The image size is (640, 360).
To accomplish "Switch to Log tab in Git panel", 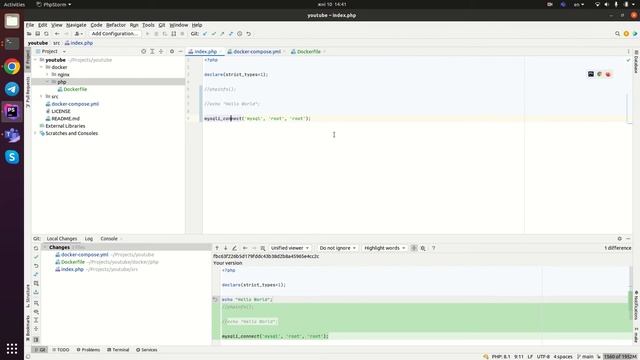I will [x=89, y=239].
